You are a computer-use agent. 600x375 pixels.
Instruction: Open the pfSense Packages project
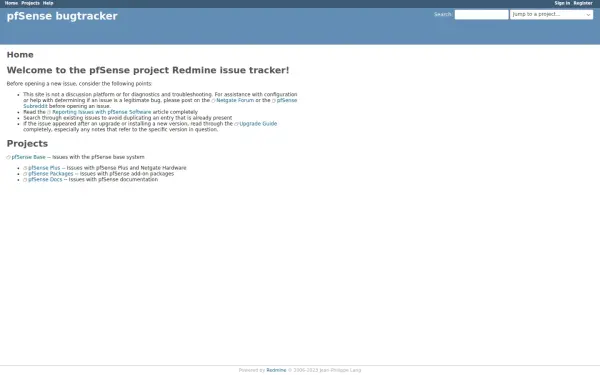(51, 174)
